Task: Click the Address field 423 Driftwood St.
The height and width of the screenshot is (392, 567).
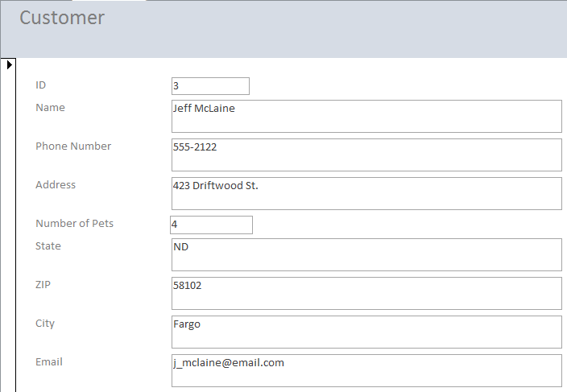Action: point(366,194)
